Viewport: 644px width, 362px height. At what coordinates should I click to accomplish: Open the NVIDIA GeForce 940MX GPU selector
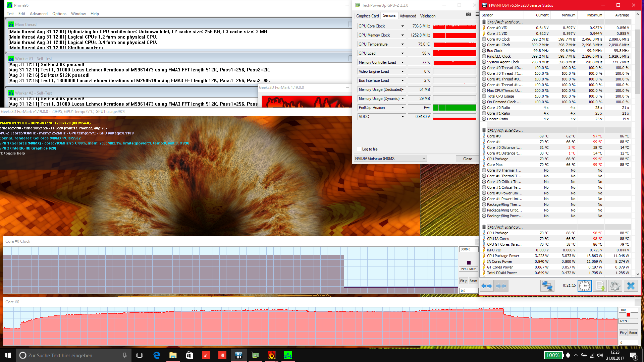390,159
